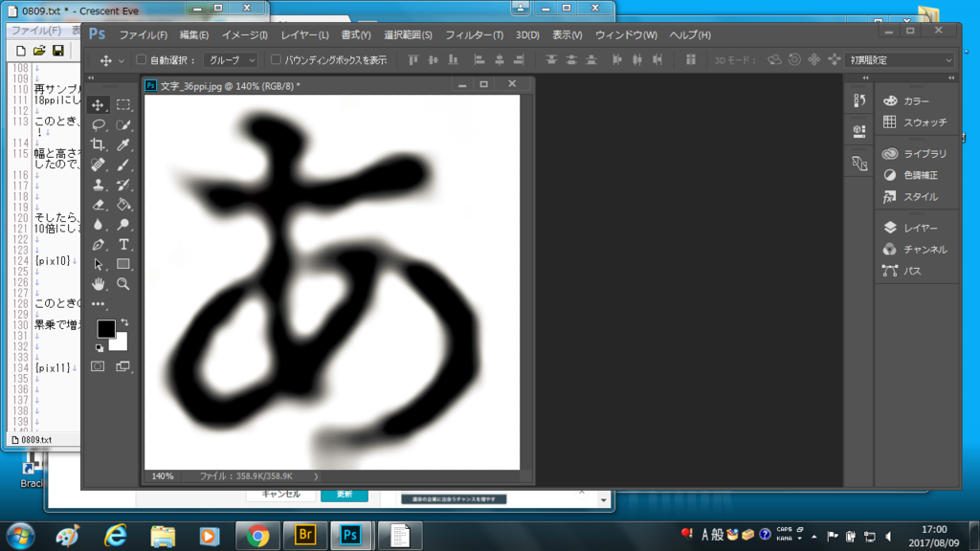
Task: Enable バウンディングボックスを表示 checkbox
Action: (x=276, y=60)
